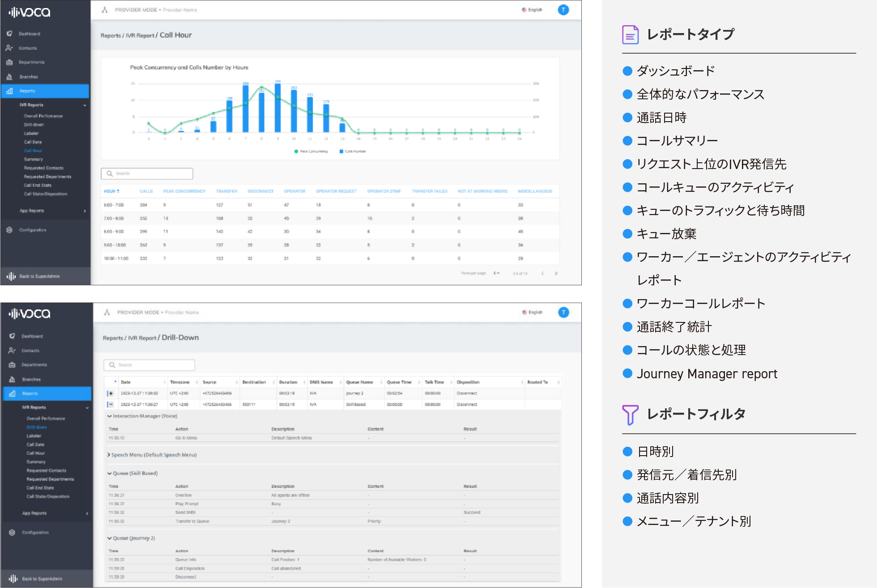Screen dimensions: 877x588
Task: Open Call State/Disposition in Drill-Down page sidebar
Action: (48, 497)
